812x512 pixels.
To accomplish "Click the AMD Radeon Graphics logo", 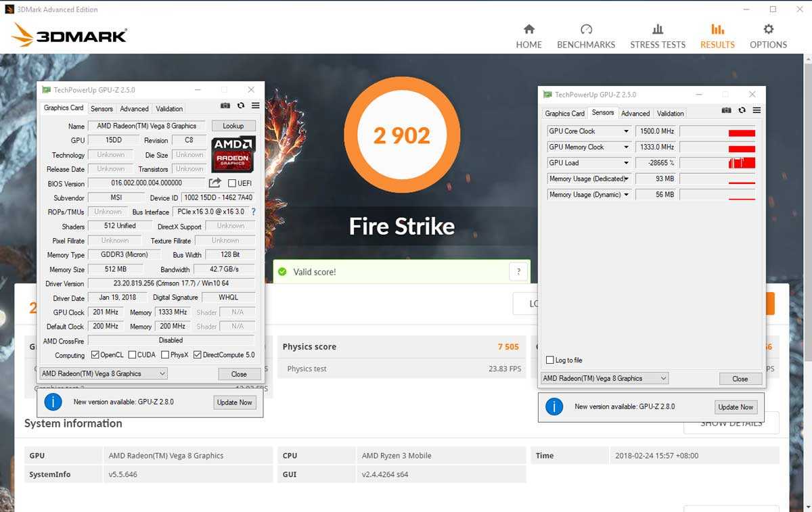I will coord(233,154).
